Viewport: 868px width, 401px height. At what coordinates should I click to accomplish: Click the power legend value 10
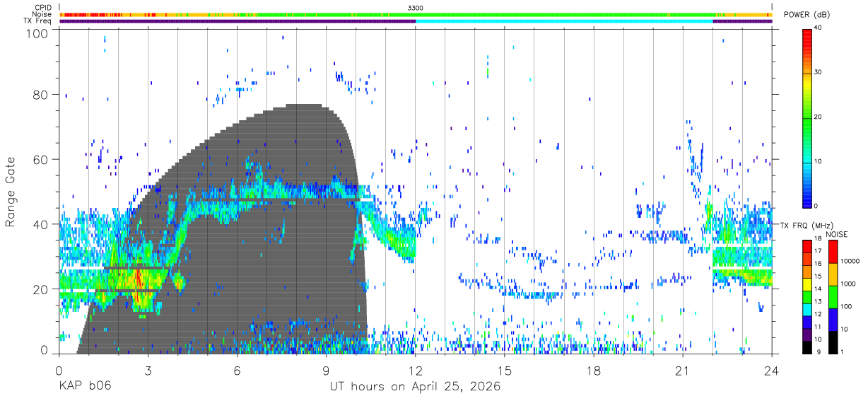tap(819, 161)
